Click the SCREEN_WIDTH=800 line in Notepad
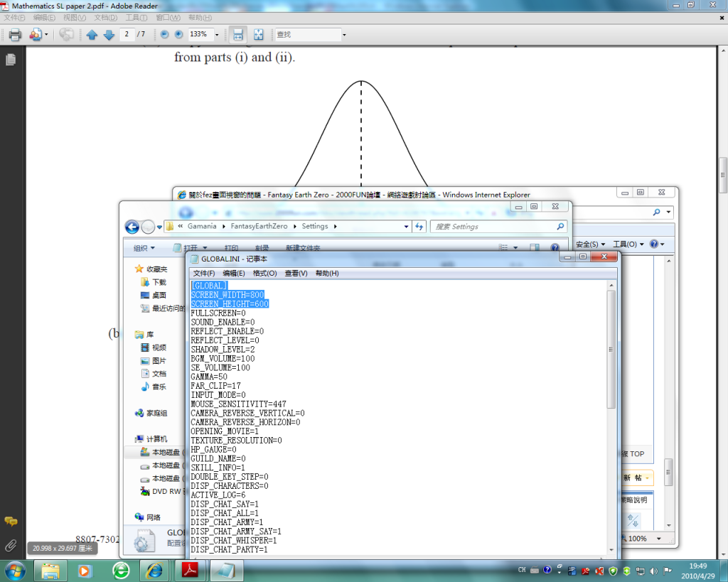The height and width of the screenshot is (582, 728). coord(227,295)
